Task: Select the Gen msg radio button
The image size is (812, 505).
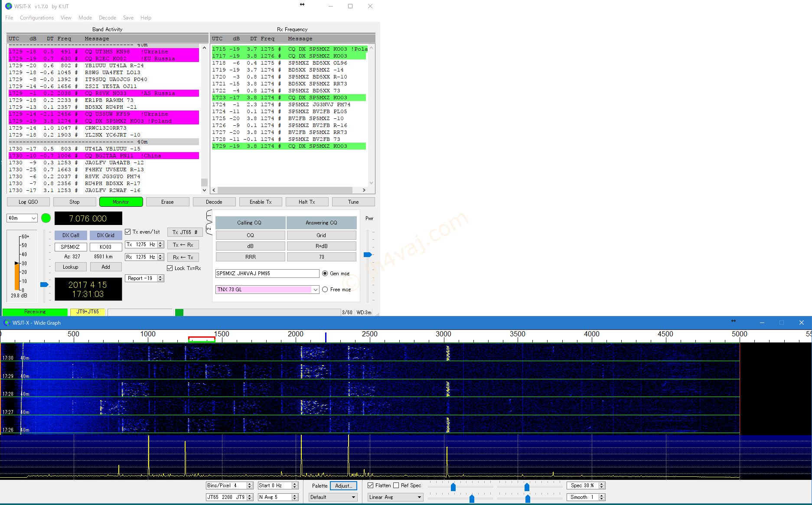Action: [x=325, y=274]
